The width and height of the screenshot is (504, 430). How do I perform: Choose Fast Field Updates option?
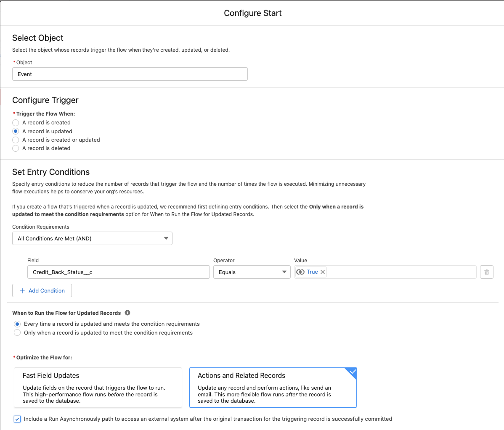[x=98, y=388]
